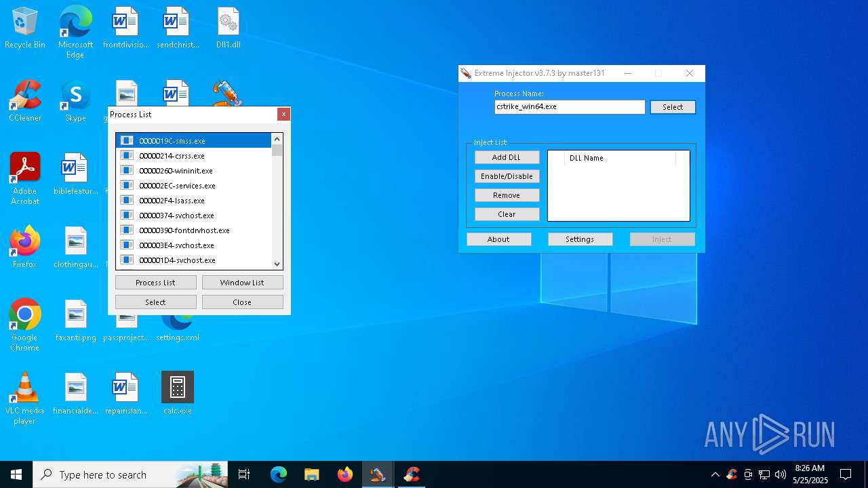Select process 00000390-fontdrvhost.exe
The height and width of the screenshot is (488, 868).
click(x=193, y=230)
